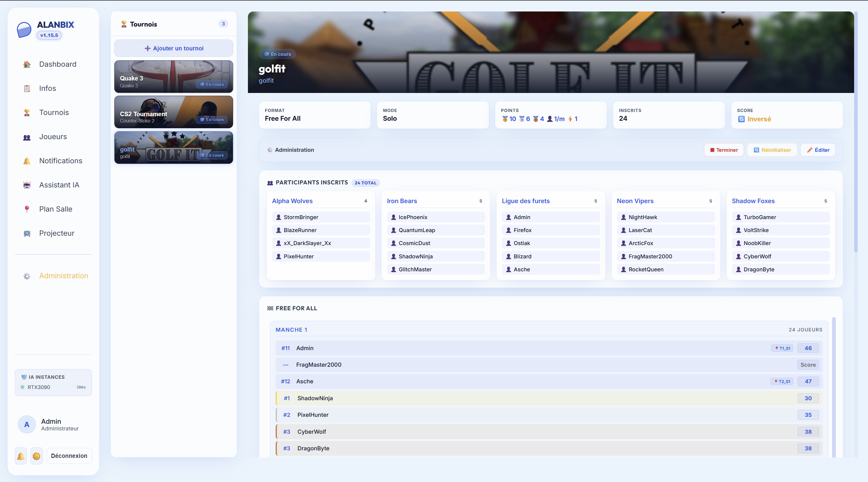Click the red Terminer button

click(724, 150)
